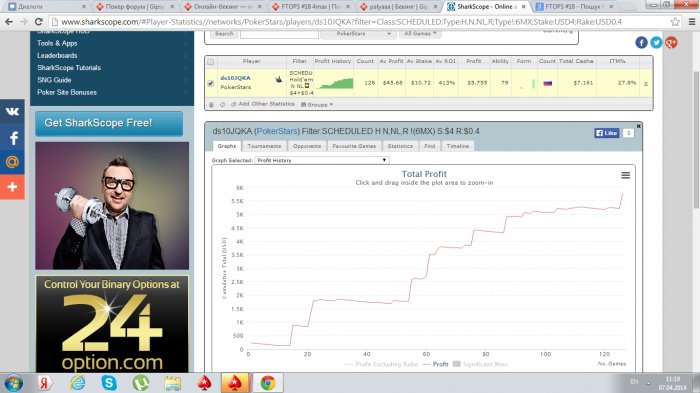Open the round Twitter icon at top right
Viewport: 700px width, 393px height.
(656, 42)
